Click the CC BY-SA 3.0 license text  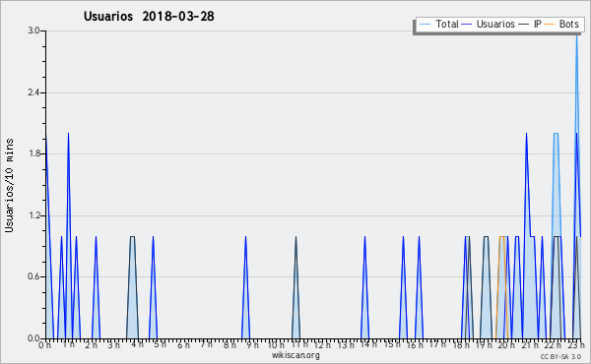[560, 357]
